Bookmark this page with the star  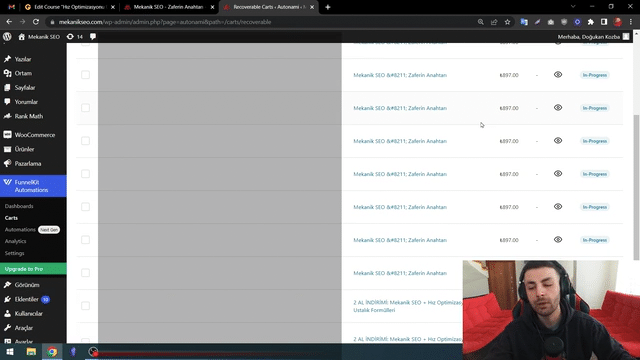tap(507, 22)
